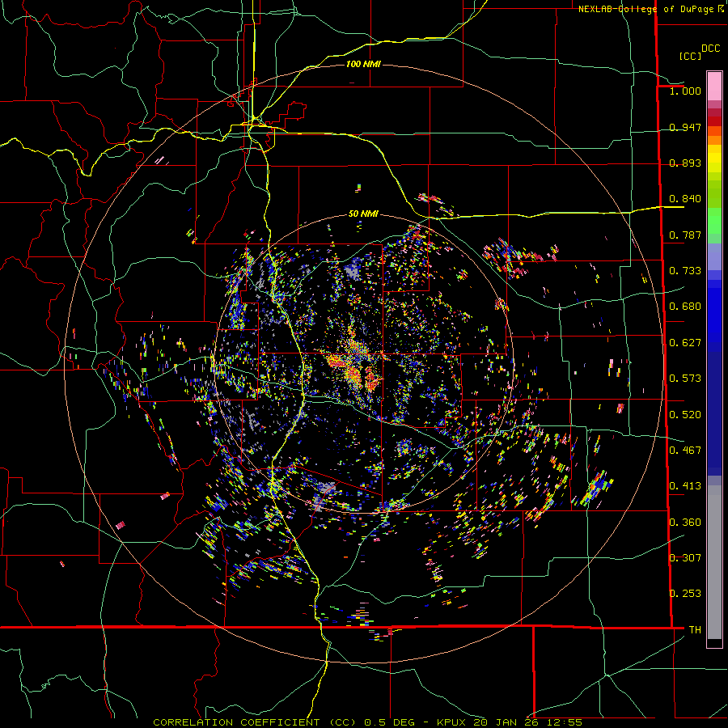The width and height of the screenshot is (728, 728).
Task: Click the 0.467 scale value
Action: [685, 451]
